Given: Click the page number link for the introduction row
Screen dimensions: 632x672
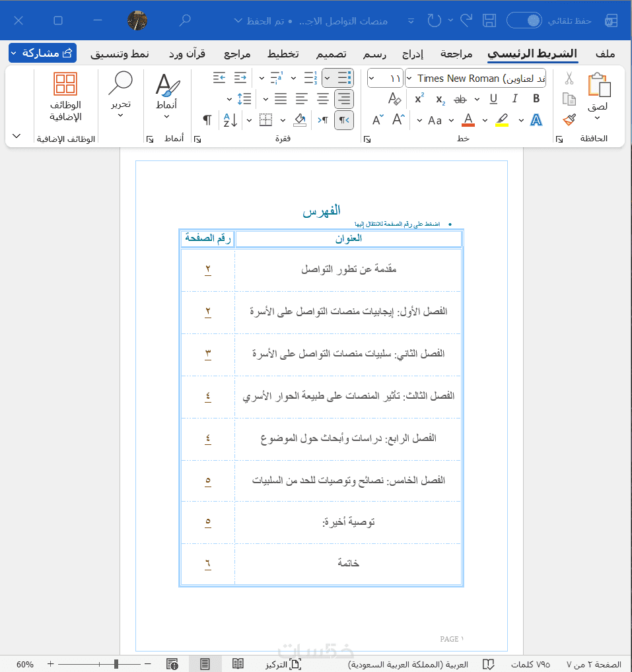Looking at the screenshot, I should (x=208, y=269).
